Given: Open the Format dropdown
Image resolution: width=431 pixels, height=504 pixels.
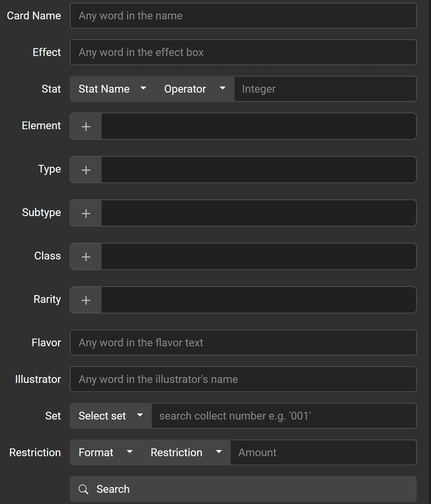Looking at the screenshot, I should click(x=106, y=453).
